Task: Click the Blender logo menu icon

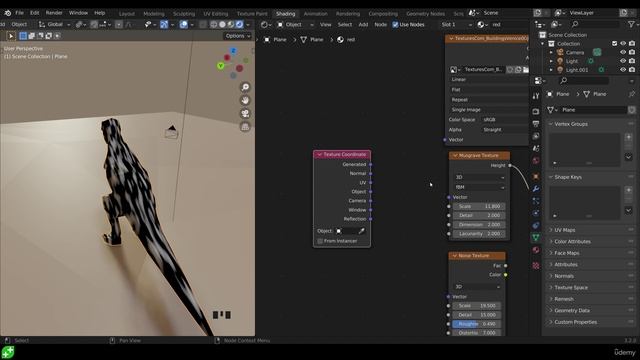Action: pyautogui.click(x=7, y=13)
